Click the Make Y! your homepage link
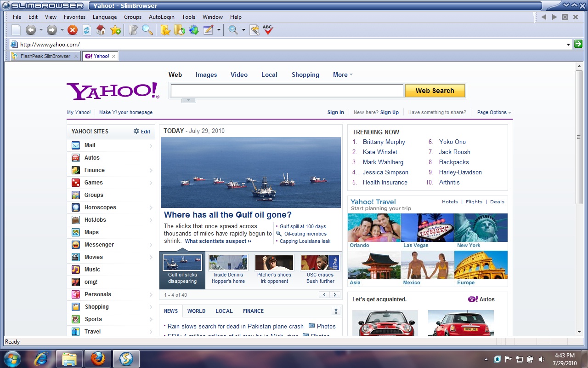The height and width of the screenshot is (368, 588). click(126, 112)
